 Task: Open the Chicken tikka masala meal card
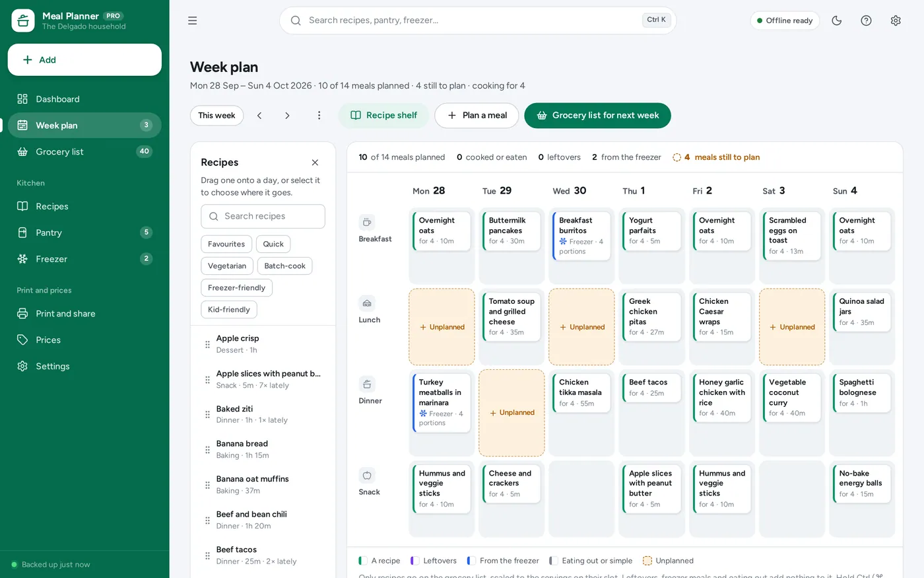click(581, 393)
